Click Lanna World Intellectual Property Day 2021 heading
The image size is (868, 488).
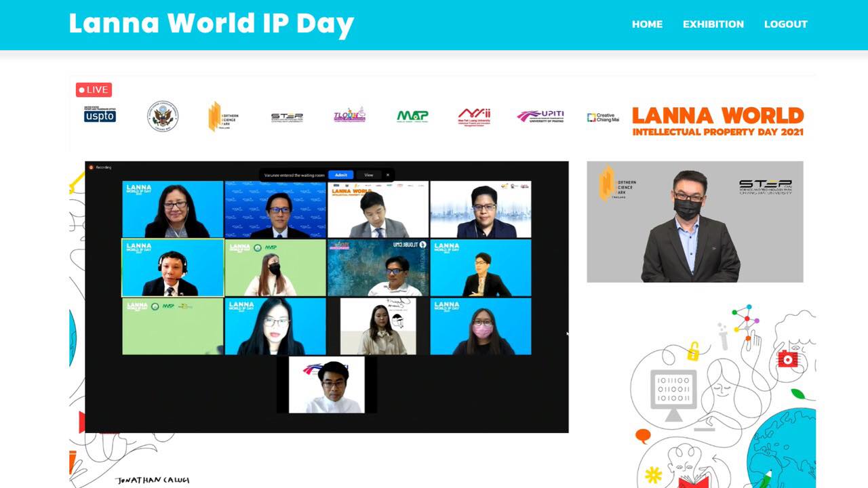pyautogui.click(x=718, y=121)
